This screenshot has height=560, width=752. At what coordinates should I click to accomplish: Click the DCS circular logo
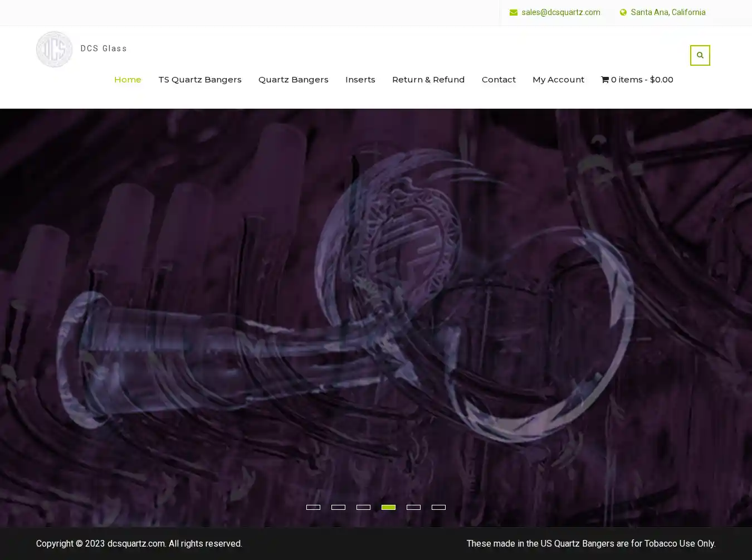54,49
